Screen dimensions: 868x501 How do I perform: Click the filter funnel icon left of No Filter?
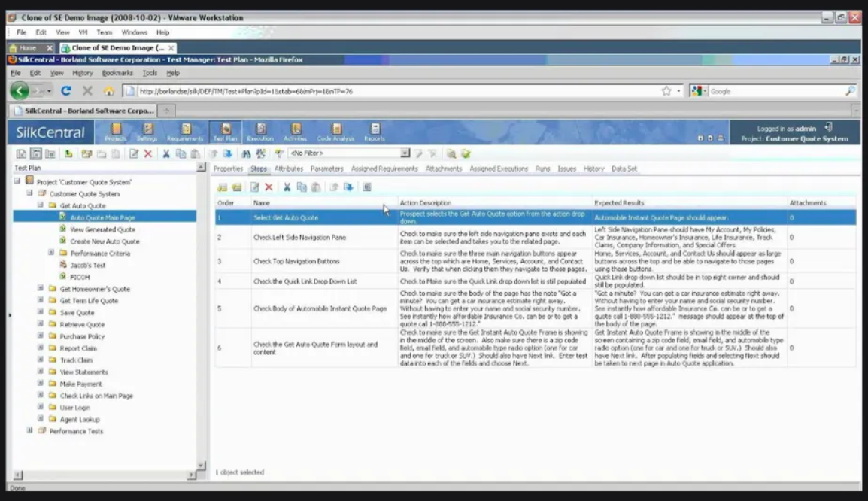[279, 154]
